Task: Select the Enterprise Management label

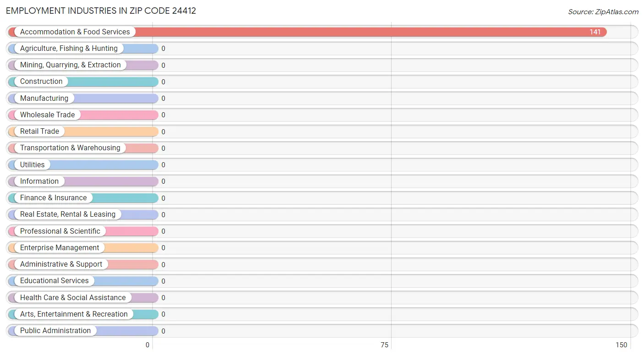Action: click(60, 248)
